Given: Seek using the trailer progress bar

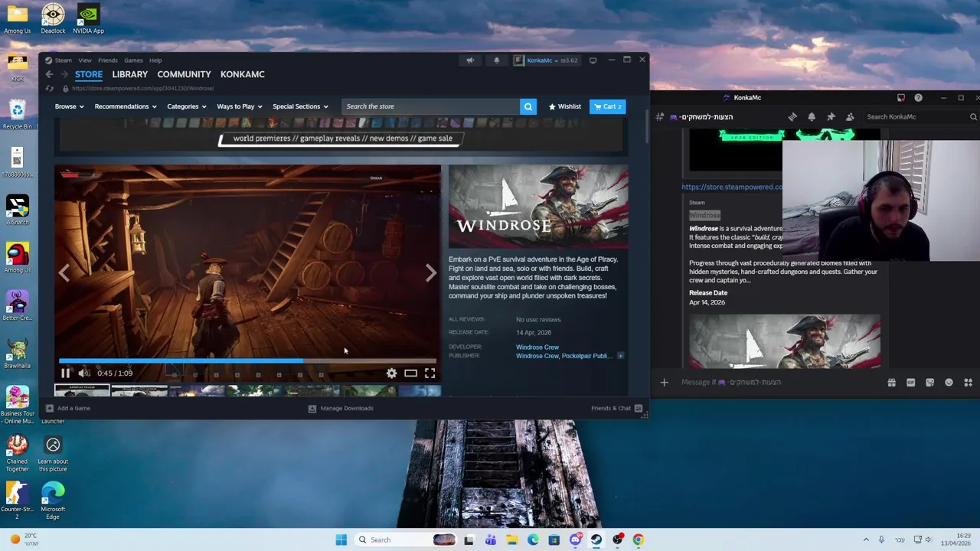Looking at the screenshot, I should (x=247, y=360).
